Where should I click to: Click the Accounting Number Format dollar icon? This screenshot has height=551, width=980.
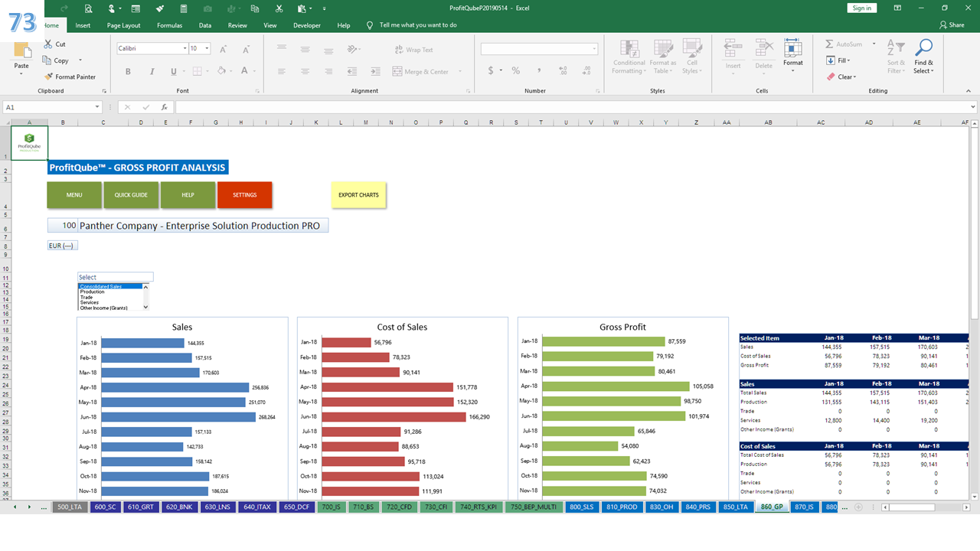point(491,70)
